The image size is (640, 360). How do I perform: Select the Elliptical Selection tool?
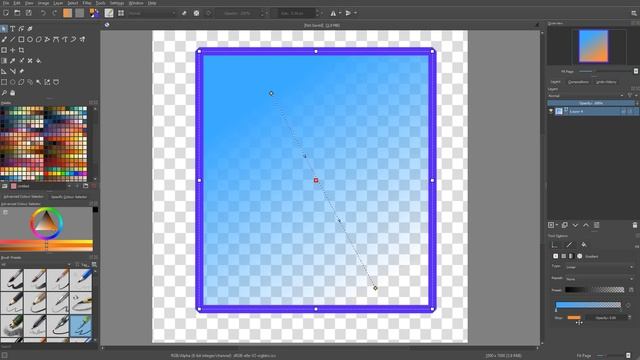(13, 82)
